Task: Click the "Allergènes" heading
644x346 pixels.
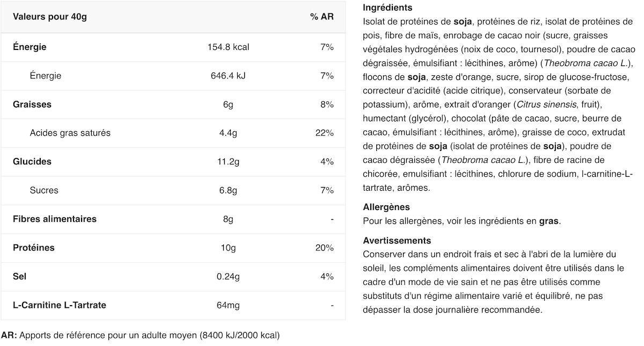Action: pyautogui.click(x=386, y=207)
